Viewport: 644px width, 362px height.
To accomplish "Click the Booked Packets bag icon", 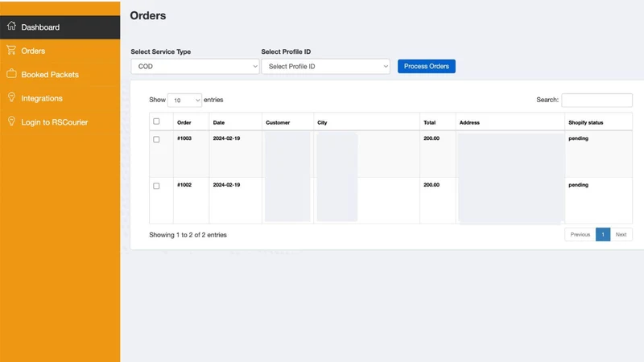I will point(11,73).
